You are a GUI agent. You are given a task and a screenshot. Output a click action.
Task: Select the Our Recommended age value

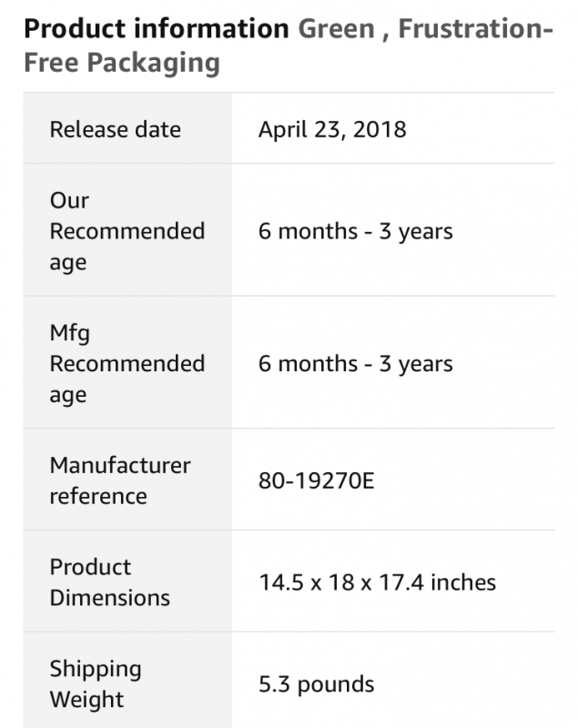[x=356, y=231]
